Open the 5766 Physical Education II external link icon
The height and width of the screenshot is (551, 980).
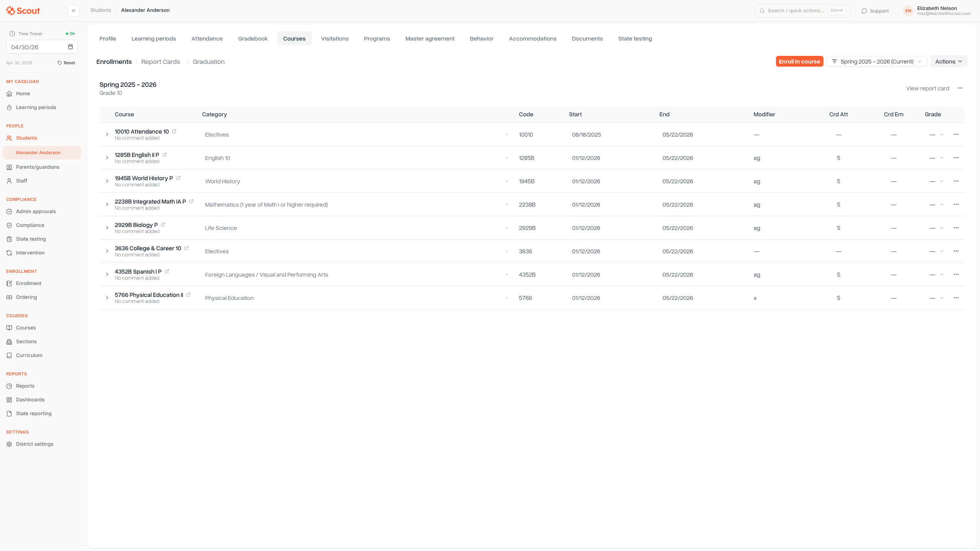tap(188, 295)
